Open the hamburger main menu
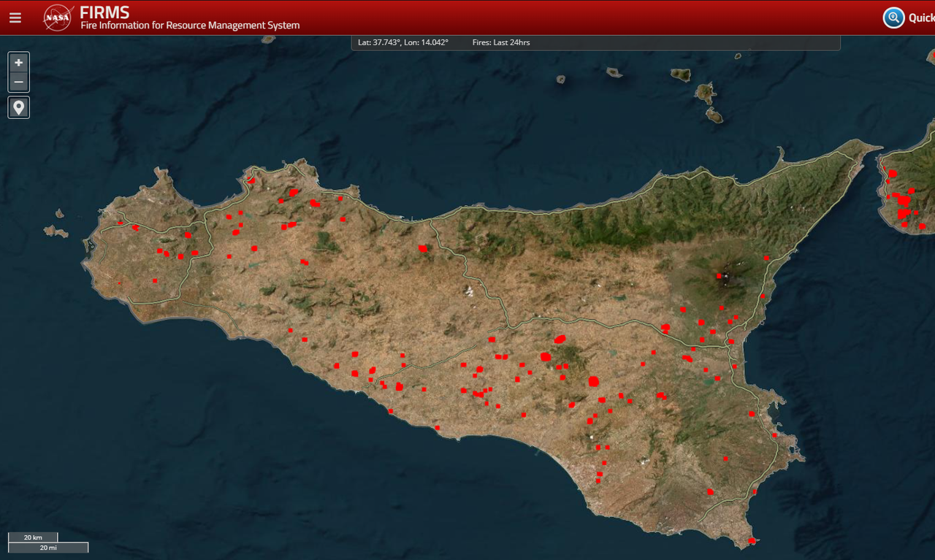The image size is (935, 560). coord(15,18)
